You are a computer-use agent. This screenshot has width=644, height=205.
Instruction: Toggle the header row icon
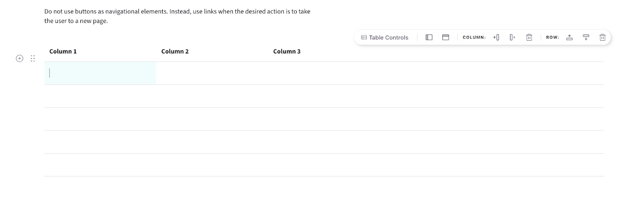click(x=446, y=37)
